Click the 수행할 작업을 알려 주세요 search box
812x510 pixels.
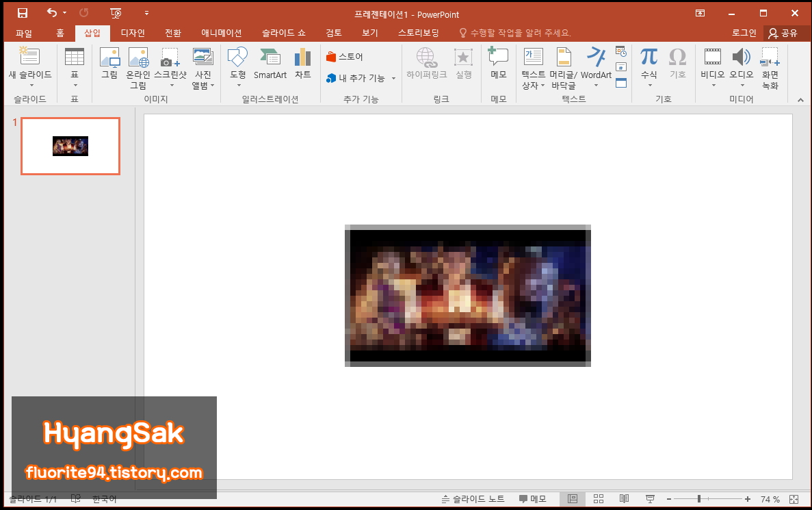coord(515,33)
